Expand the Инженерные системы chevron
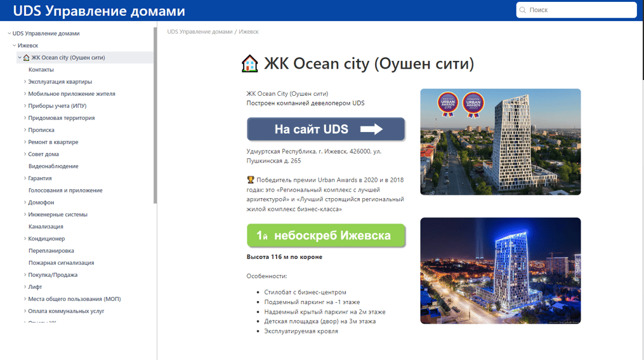Viewport: 644px width, 360px height. point(25,215)
